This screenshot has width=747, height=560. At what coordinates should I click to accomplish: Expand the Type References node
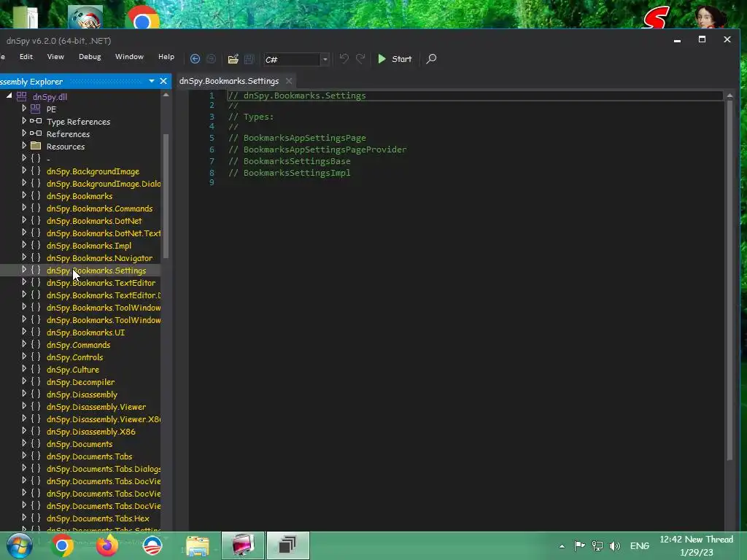coord(24,121)
